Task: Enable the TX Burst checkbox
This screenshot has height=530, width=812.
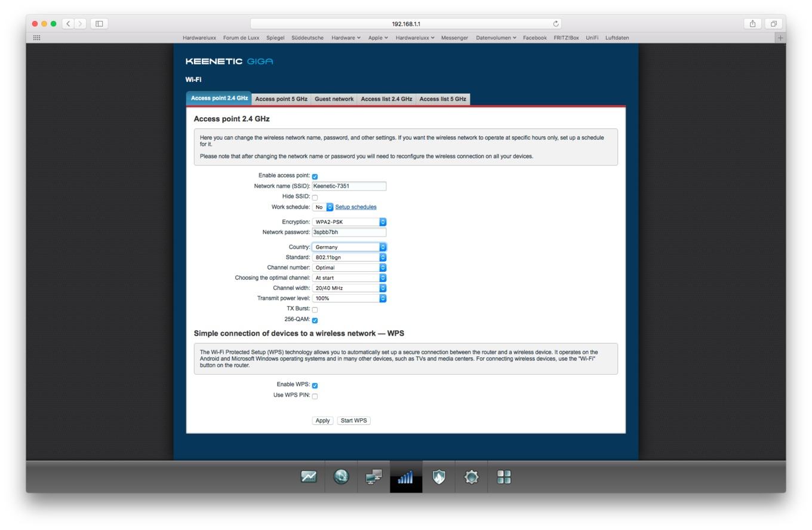Action: (315, 310)
